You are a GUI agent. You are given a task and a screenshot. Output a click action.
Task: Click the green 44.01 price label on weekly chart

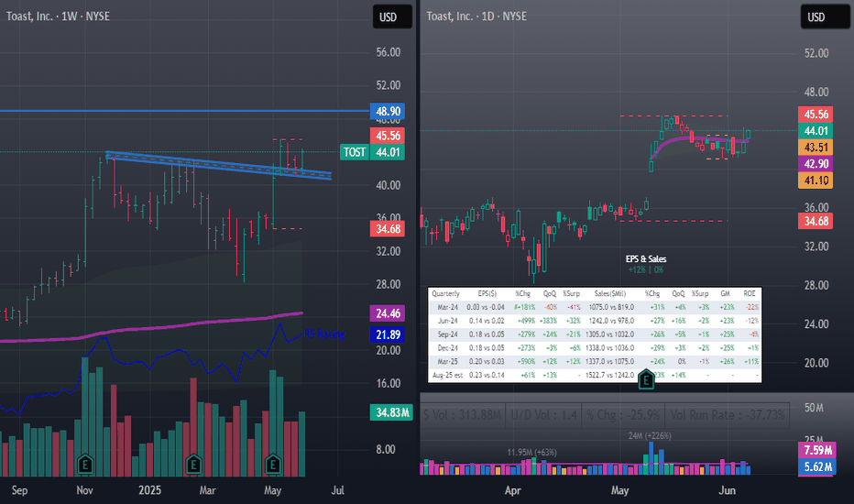point(388,152)
